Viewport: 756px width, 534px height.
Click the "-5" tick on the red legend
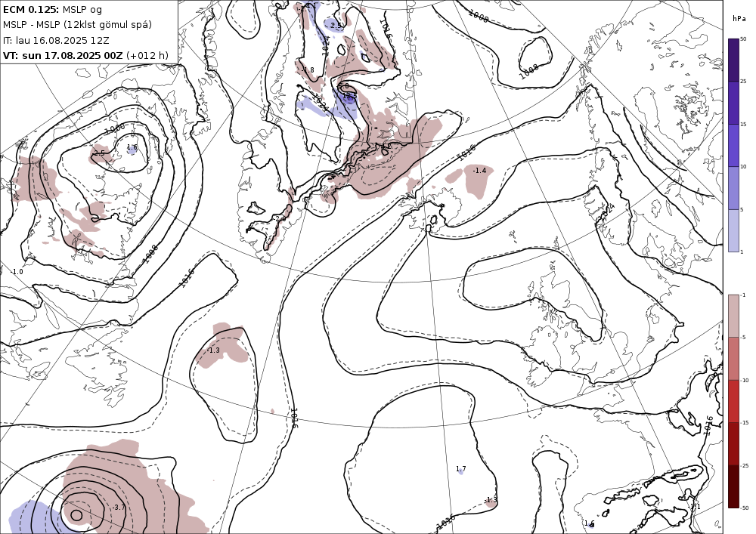tap(743, 337)
